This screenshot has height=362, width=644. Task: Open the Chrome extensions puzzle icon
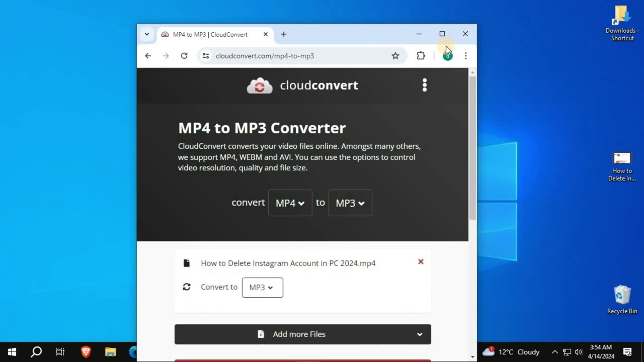click(x=421, y=56)
